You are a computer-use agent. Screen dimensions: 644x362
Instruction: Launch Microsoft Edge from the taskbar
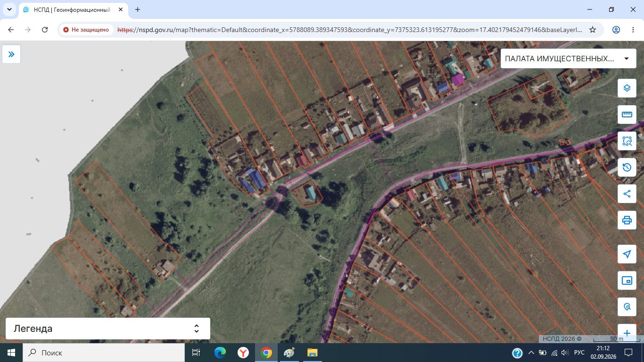tap(220, 353)
